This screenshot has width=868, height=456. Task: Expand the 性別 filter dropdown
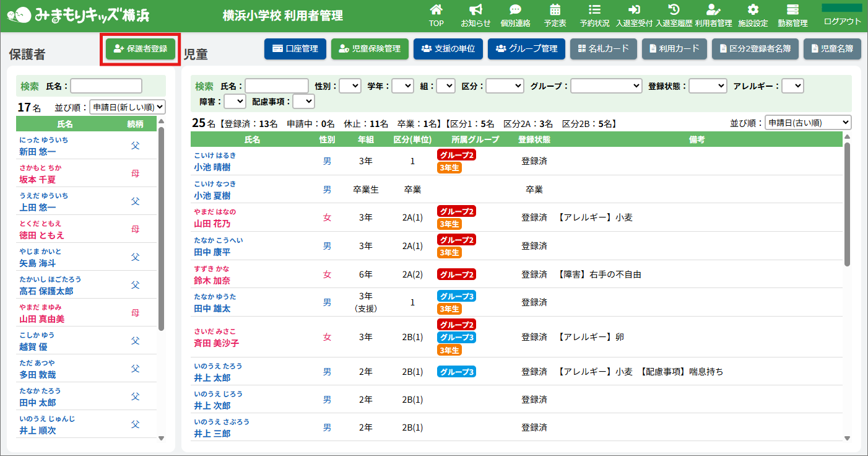350,86
